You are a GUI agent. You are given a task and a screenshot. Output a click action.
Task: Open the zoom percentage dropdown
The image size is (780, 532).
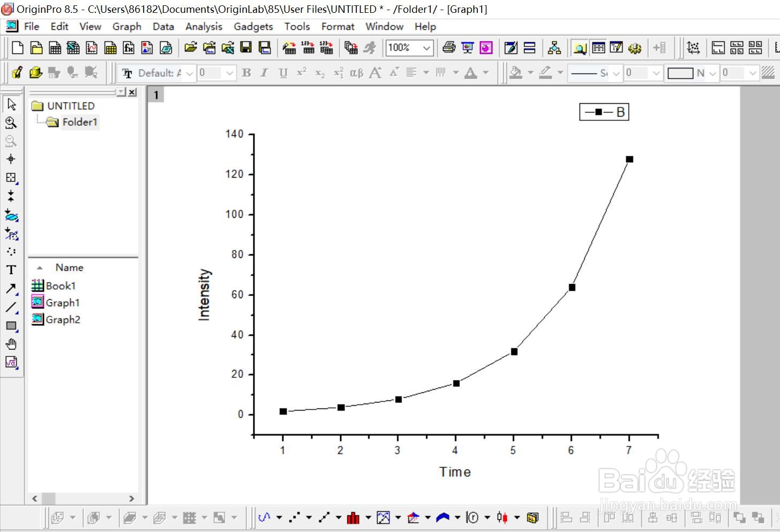(x=426, y=48)
